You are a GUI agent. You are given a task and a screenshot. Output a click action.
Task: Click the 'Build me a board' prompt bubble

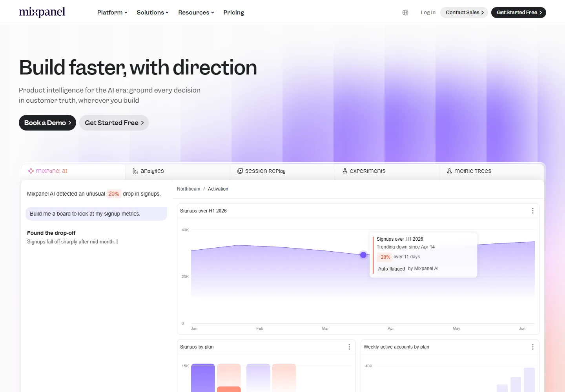click(97, 214)
